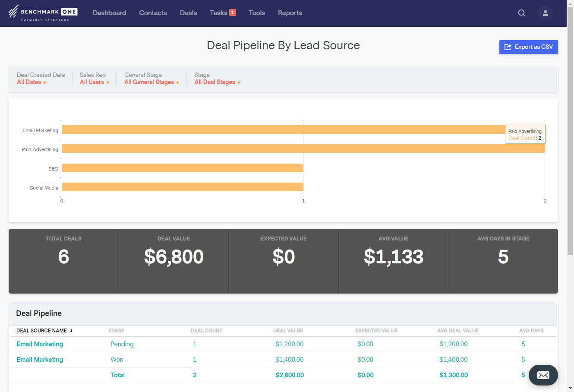Click the page vertical scrollbar thumb

[x=570, y=132]
